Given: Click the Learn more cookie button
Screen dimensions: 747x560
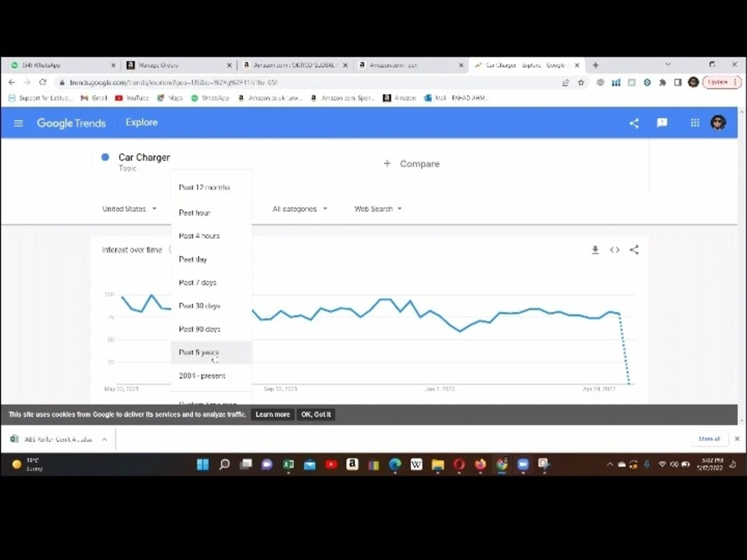Looking at the screenshot, I should (273, 414).
